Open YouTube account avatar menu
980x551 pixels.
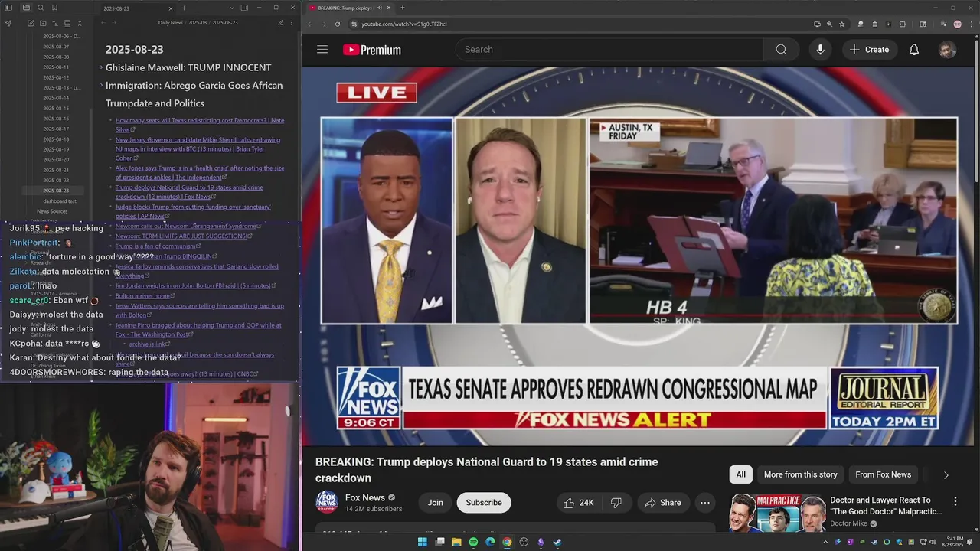pos(948,50)
